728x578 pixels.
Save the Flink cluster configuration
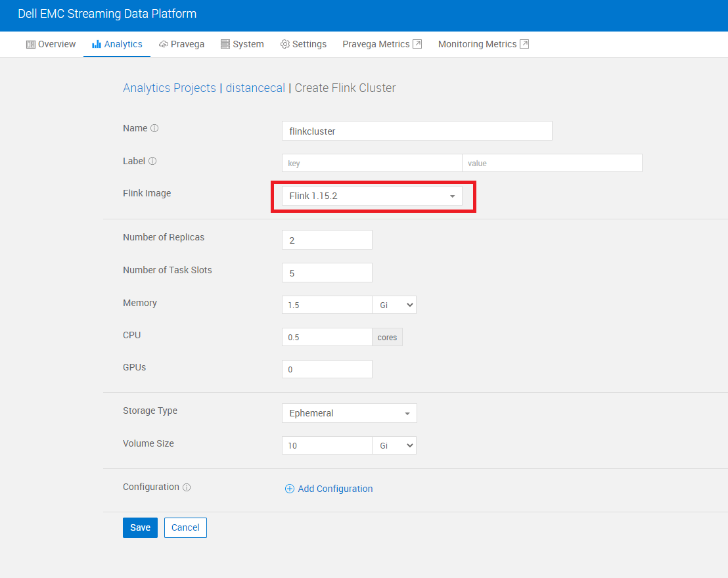(x=140, y=527)
